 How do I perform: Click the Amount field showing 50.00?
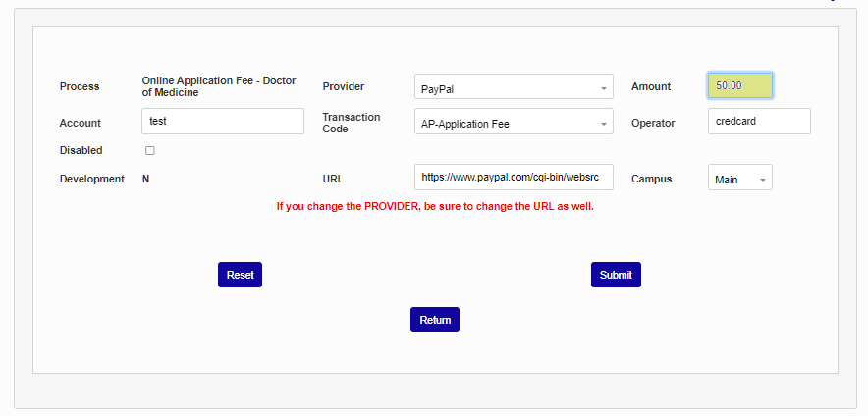(739, 86)
